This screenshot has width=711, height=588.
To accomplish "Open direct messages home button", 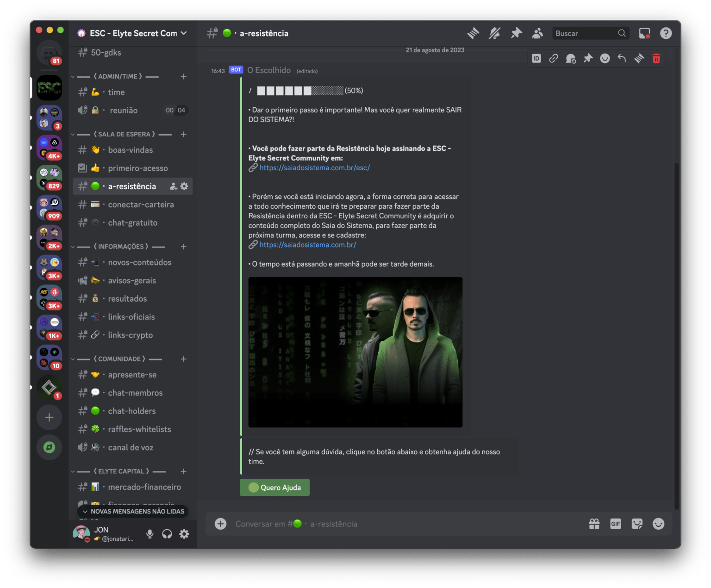I will tap(49, 52).
